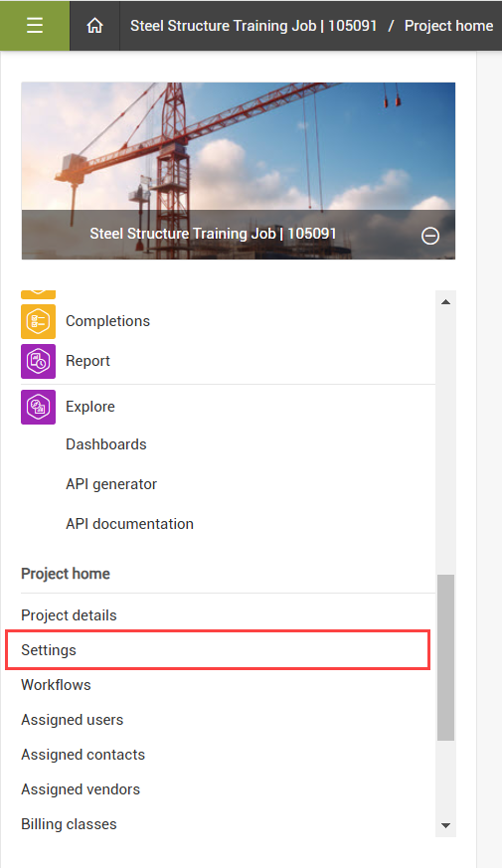Open the hamburger menu
Viewport: 502px width, 868px height.
(x=35, y=26)
